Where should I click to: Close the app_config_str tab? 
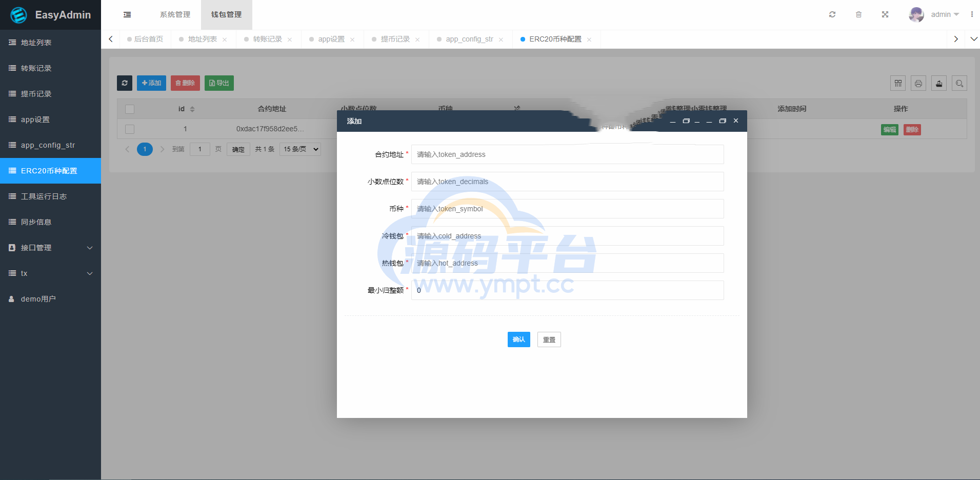[501, 39]
